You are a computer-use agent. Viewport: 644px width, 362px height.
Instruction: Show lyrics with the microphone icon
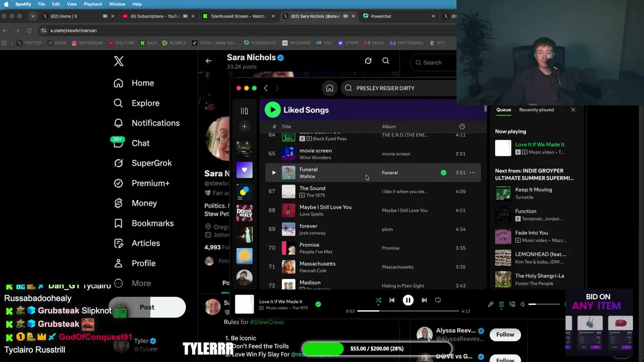[x=491, y=304]
